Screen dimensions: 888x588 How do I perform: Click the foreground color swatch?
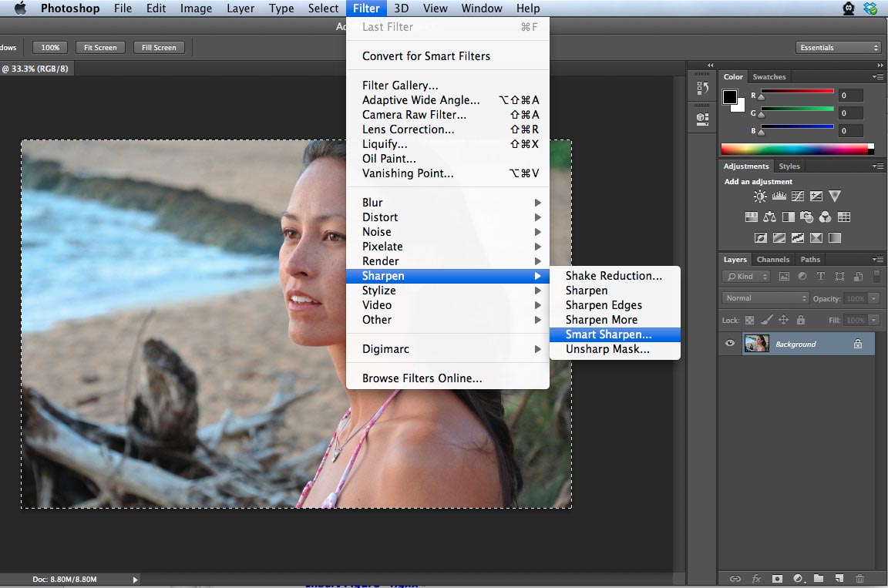729,97
